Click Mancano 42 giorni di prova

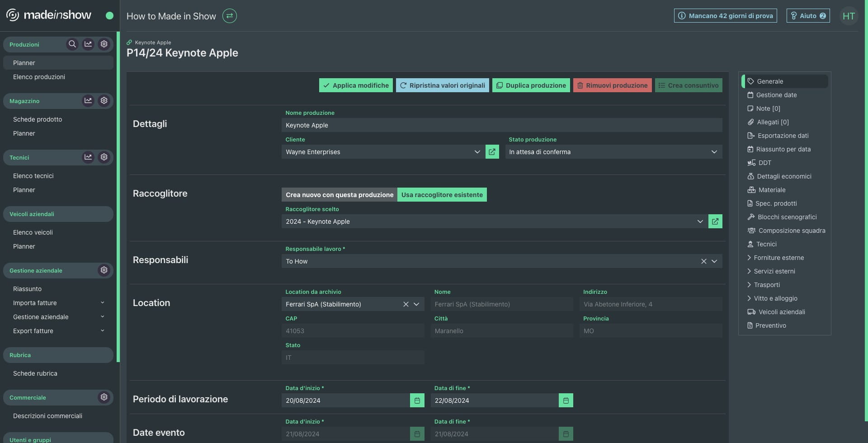pyautogui.click(x=726, y=16)
